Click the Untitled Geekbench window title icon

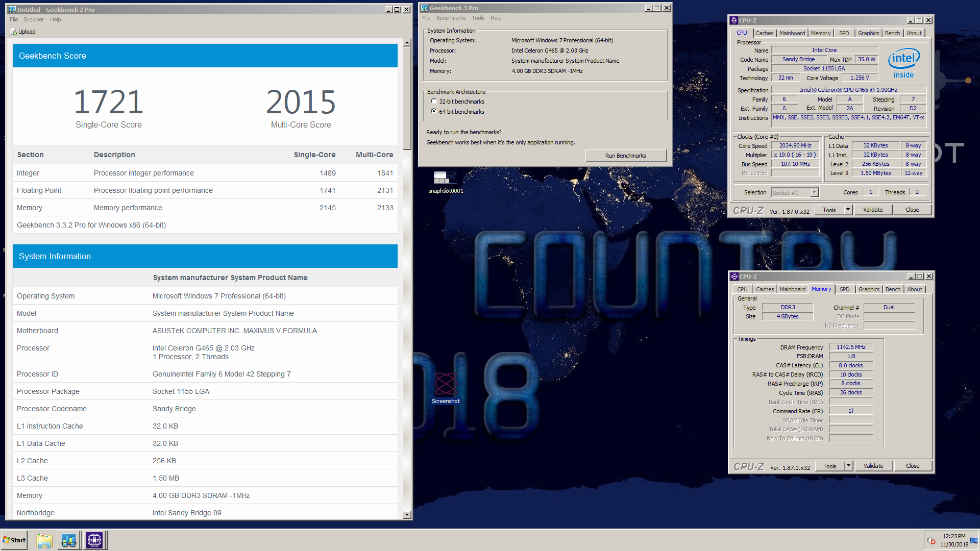pyautogui.click(x=12, y=10)
